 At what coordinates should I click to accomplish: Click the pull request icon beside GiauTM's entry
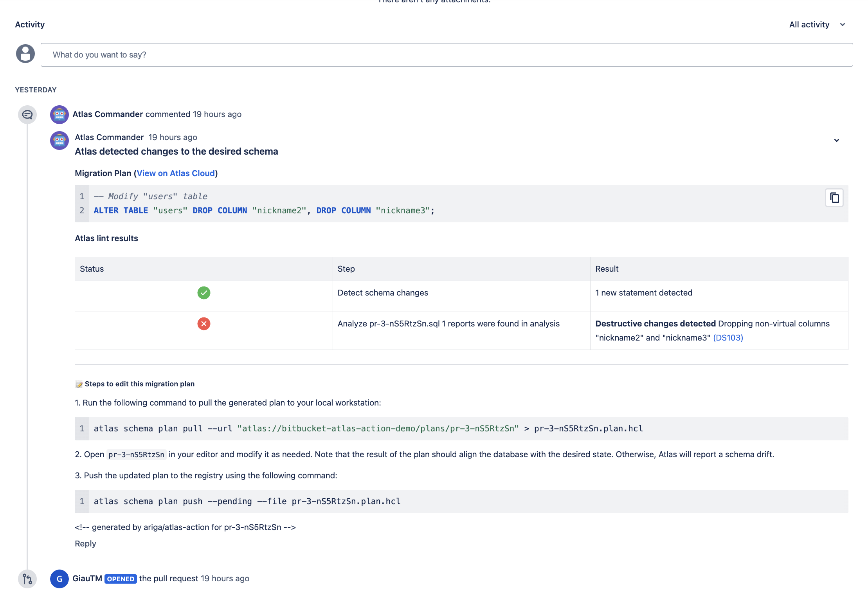[x=27, y=579]
